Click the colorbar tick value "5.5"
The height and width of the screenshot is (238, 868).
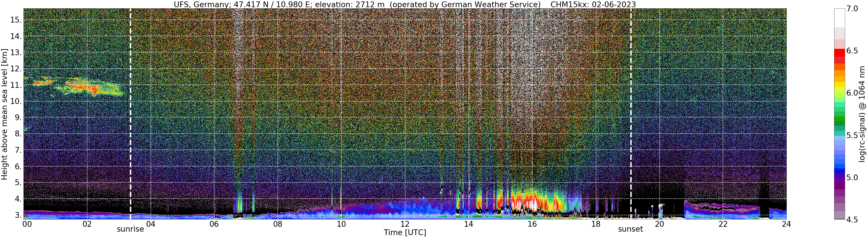(852, 135)
